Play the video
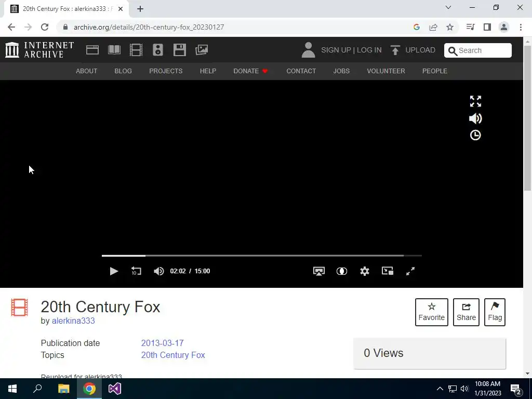Screen dimensions: 532x399 tap(114, 271)
